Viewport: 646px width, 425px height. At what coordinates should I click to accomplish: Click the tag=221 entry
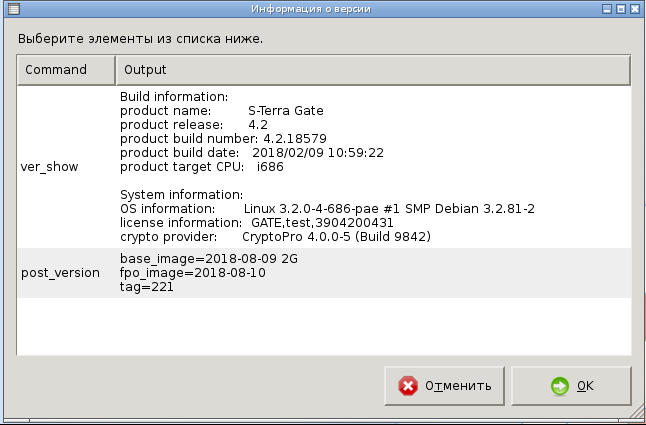[144, 287]
